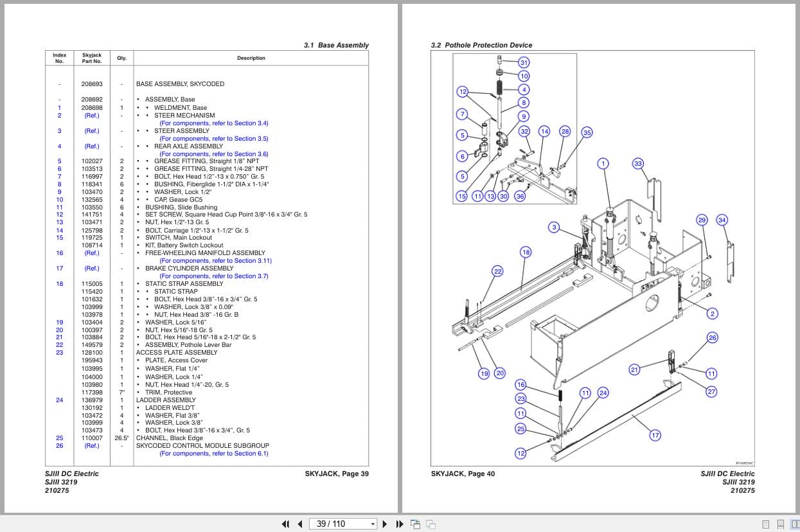This screenshot has height=532, width=800.
Task: Click 'CHANNEL, Black Edge' description
Action: click(x=169, y=438)
